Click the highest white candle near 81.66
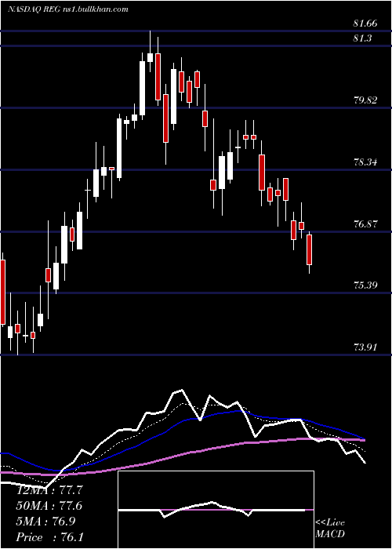The width and height of the screenshot is (392, 549). click(x=151, y=57)
